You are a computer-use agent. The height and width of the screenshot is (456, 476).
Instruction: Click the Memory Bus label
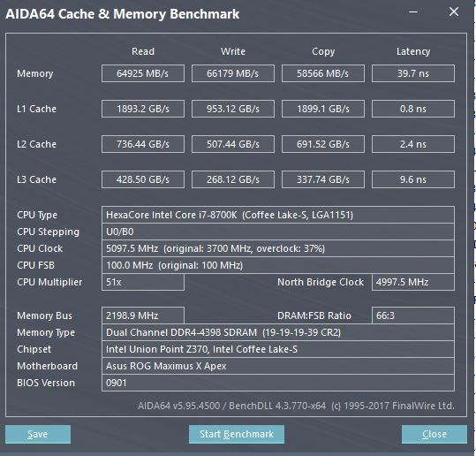point(44,315)
